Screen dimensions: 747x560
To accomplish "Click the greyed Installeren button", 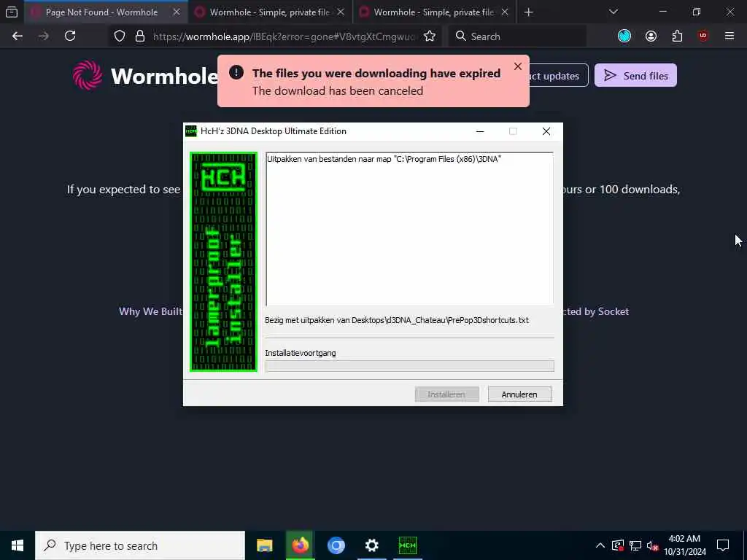I will click(x=446, y=394).
